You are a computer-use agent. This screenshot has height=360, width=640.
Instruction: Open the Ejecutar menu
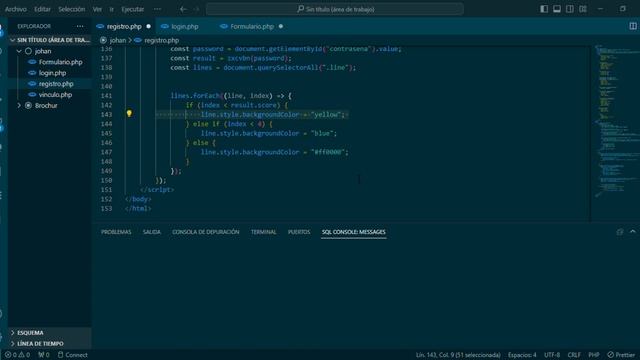click(x=132, y=9)
